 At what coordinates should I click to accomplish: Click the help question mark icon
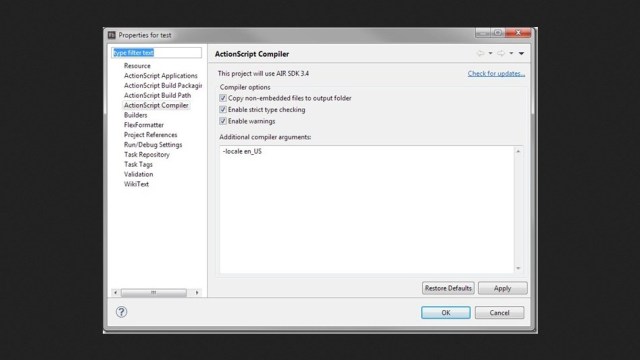click(x=121, y=312)
